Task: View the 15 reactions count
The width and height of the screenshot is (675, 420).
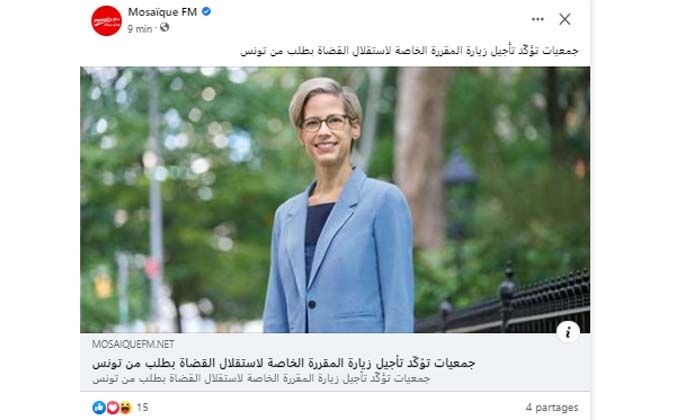Action: (142, 407)
